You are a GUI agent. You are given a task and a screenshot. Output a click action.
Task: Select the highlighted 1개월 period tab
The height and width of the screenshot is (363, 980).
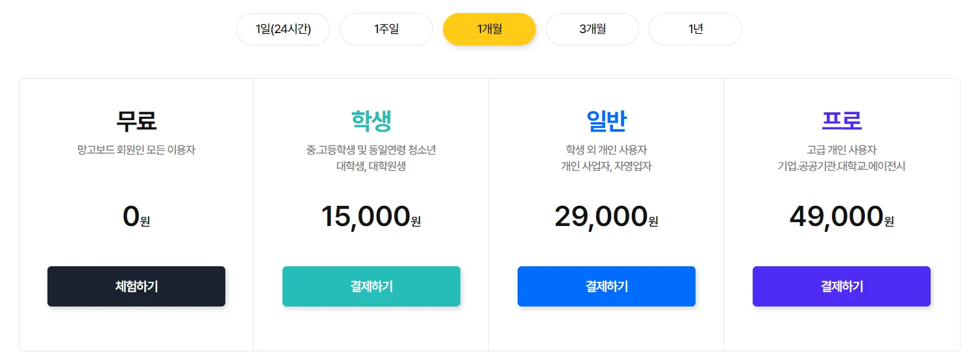(489, 29)
